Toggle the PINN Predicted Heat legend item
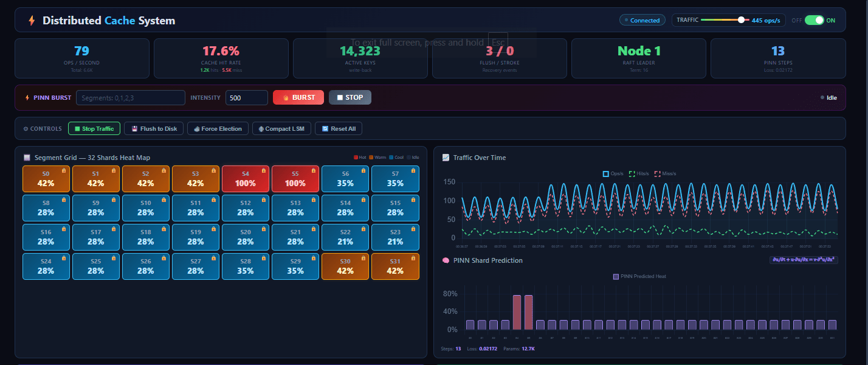The image size is (868, 365). pyautogui.click(x=639, y=276)
